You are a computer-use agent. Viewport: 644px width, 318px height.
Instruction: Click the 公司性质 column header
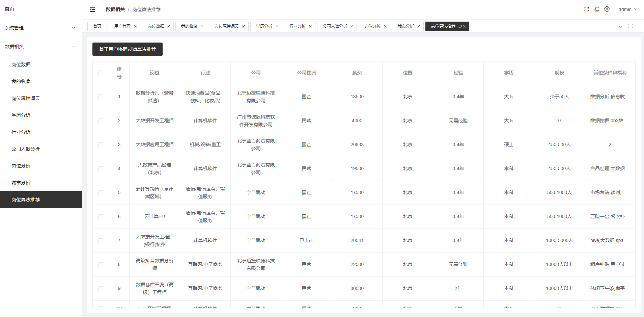tap(306, 73)
